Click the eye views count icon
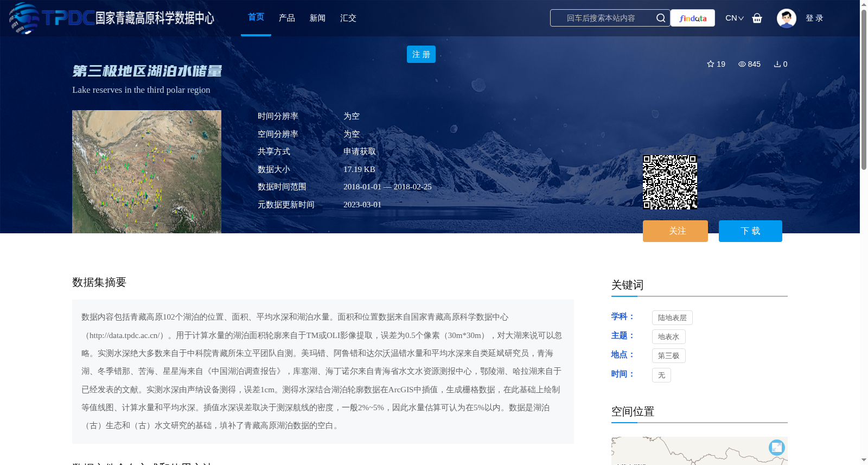 click(x=742, y=64)
